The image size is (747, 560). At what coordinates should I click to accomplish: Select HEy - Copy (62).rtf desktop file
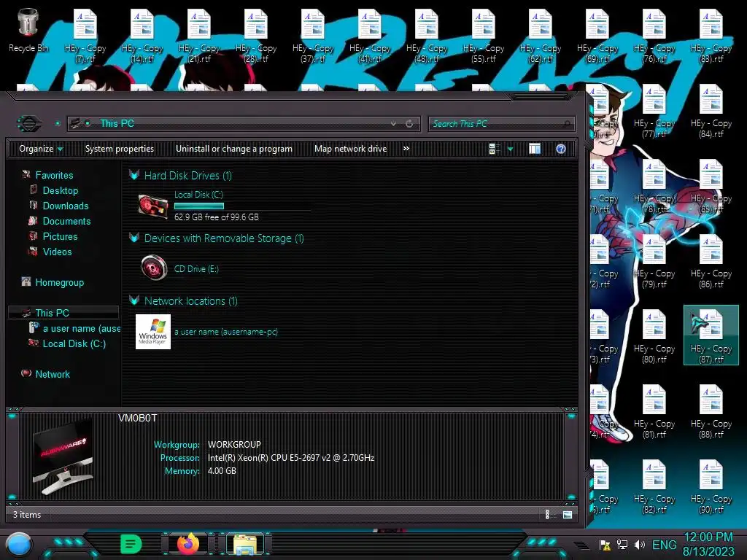(x=541, y=37)
